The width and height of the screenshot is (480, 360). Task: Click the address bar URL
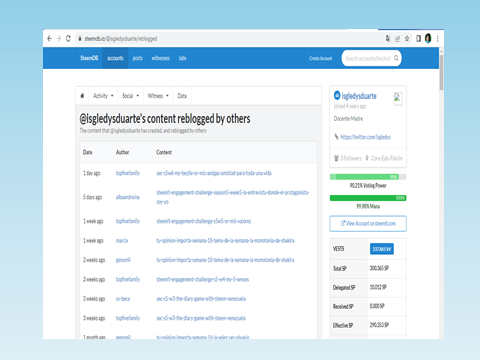pyautogui.click(x=121, y=39)
